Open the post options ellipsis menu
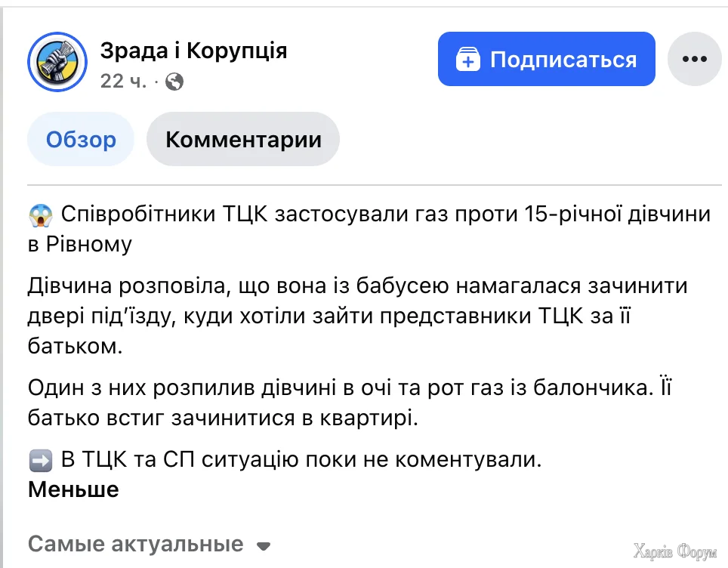 click(x=693, y=58)
